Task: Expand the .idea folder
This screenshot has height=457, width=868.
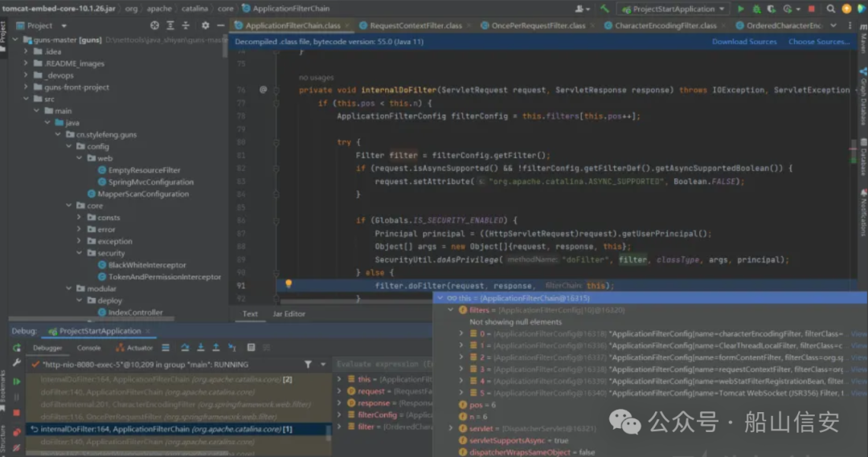Action: click(26, 51)
